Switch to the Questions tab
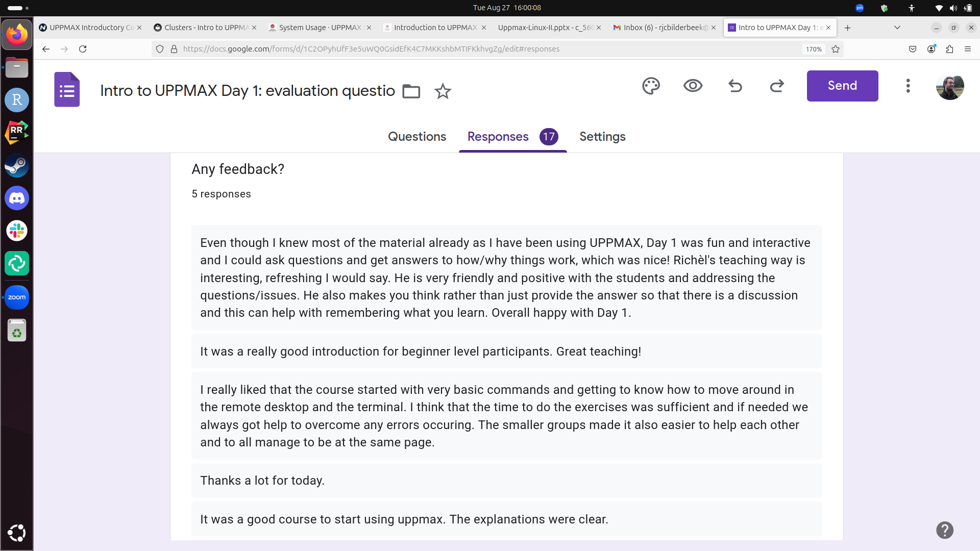This screenshot has width=980, height=551. click(417, 137)
